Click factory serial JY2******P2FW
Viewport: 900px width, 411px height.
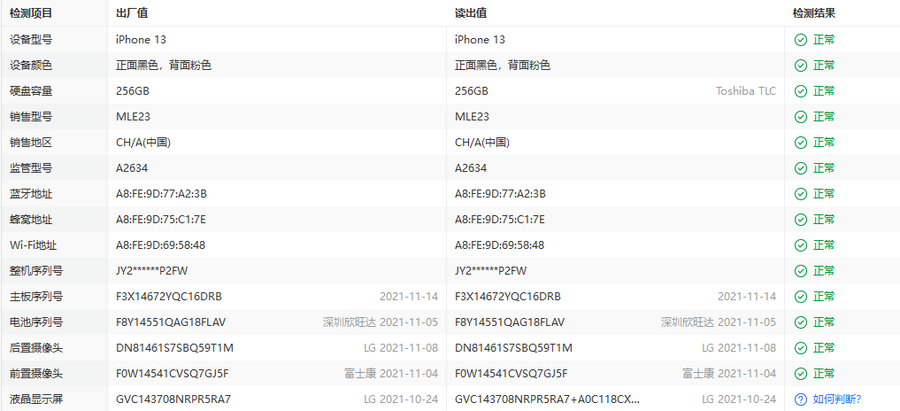(152, 271)
